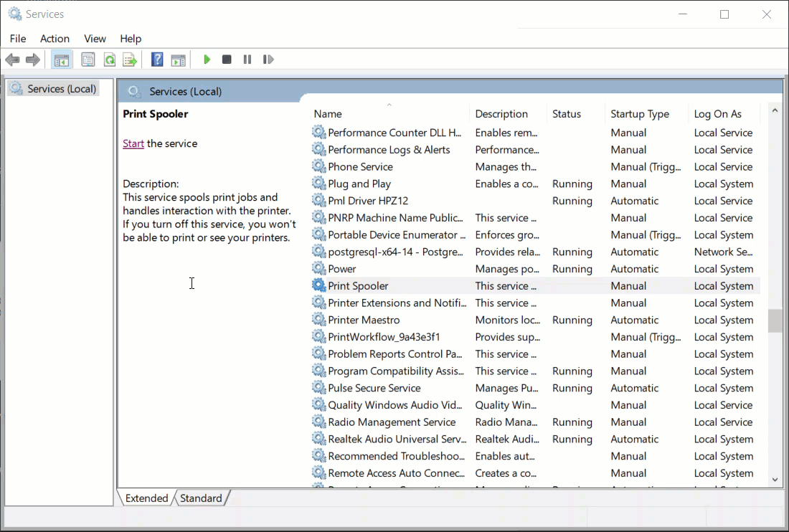Click the Start link for Print Spooler

(133, 143)
